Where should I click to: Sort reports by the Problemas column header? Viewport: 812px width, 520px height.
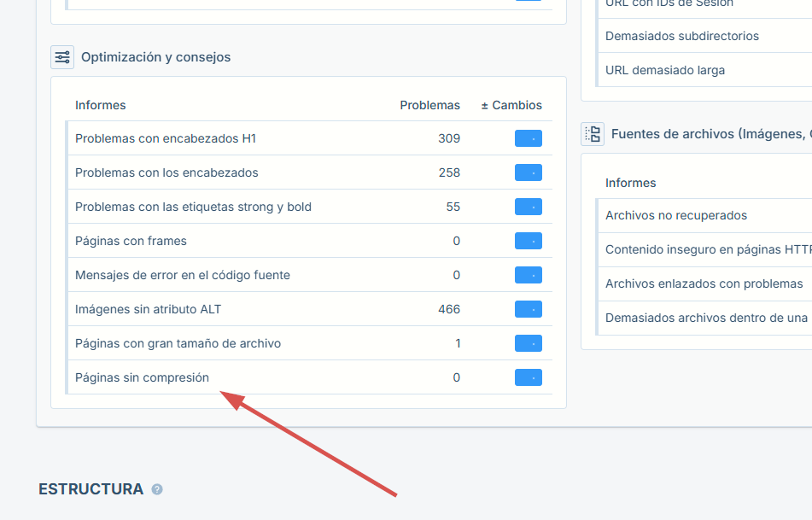429,105
